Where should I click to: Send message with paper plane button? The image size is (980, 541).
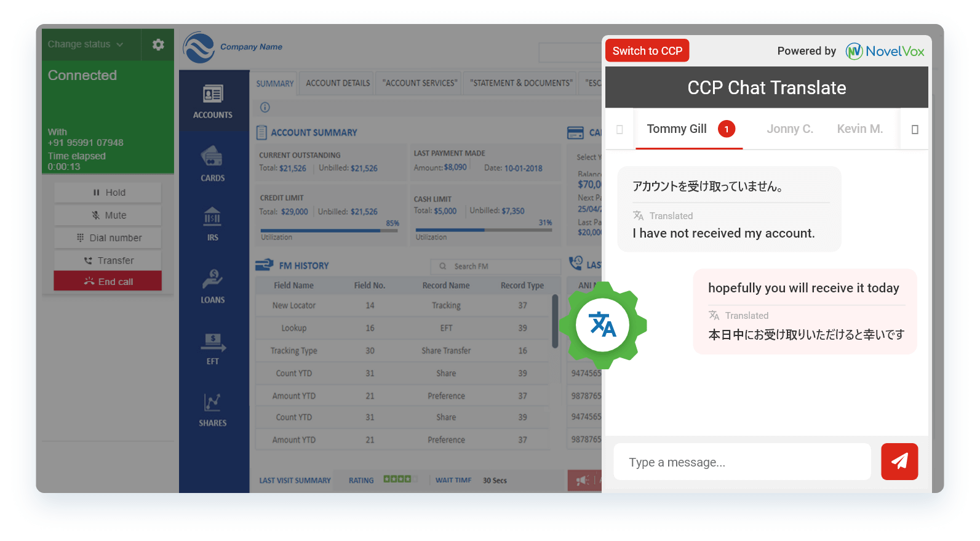[x=899, y=462]
